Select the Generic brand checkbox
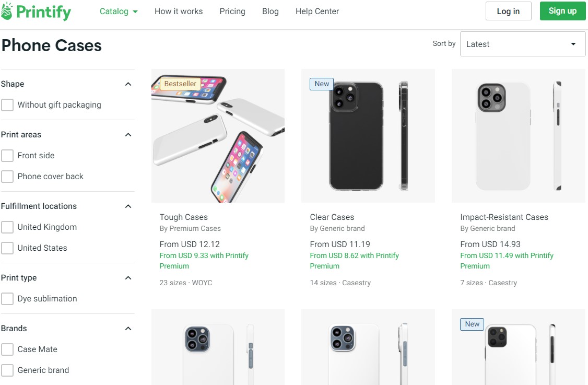The width and height of the screenshot is (588, 385). (7, 370)
